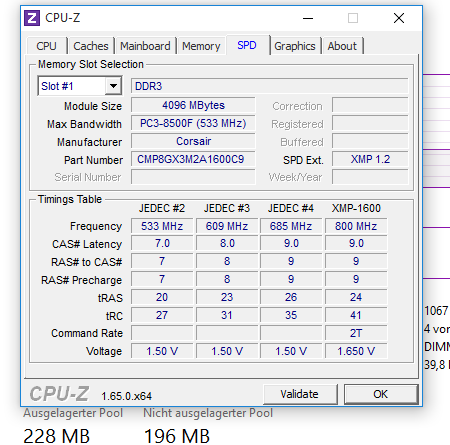Image resolution: width=450 pixels, height=445 pixels.
Task: Switch to the CPU tab
Action: click(46, 46)
